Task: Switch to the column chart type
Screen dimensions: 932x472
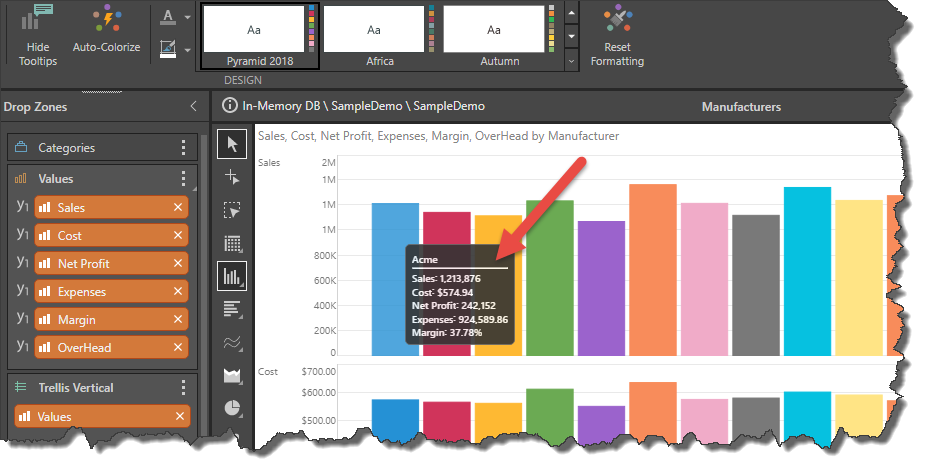Action: tap(232, 276)
